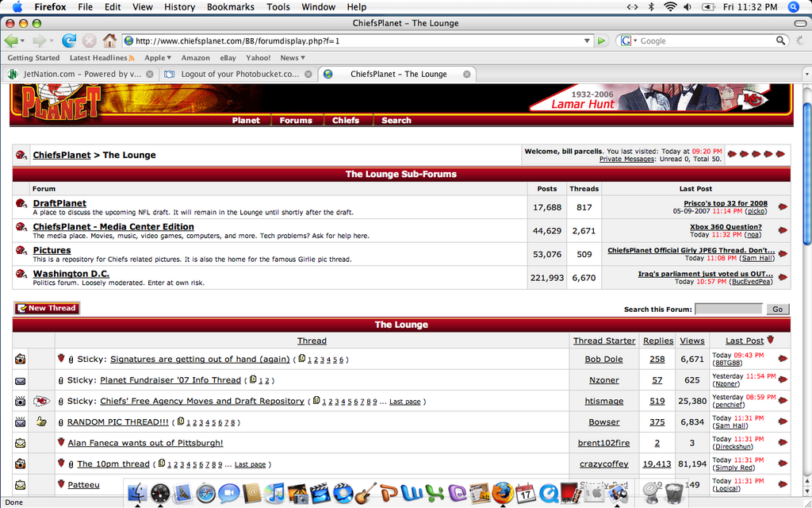Open iCal calendar icon in Dock
The height and width of the screenshot is (508, 812).
(x=526, y=492)
